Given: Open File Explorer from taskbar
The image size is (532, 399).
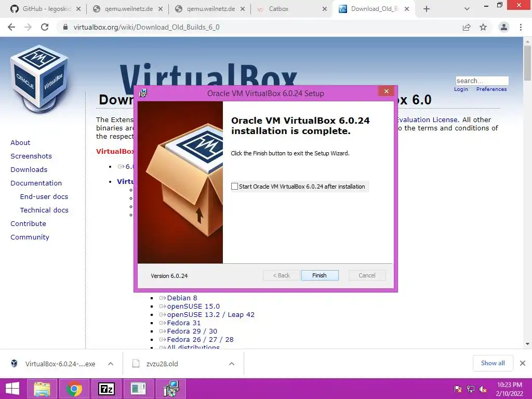Looking at the screenshot, I should (x=42, y=389).
